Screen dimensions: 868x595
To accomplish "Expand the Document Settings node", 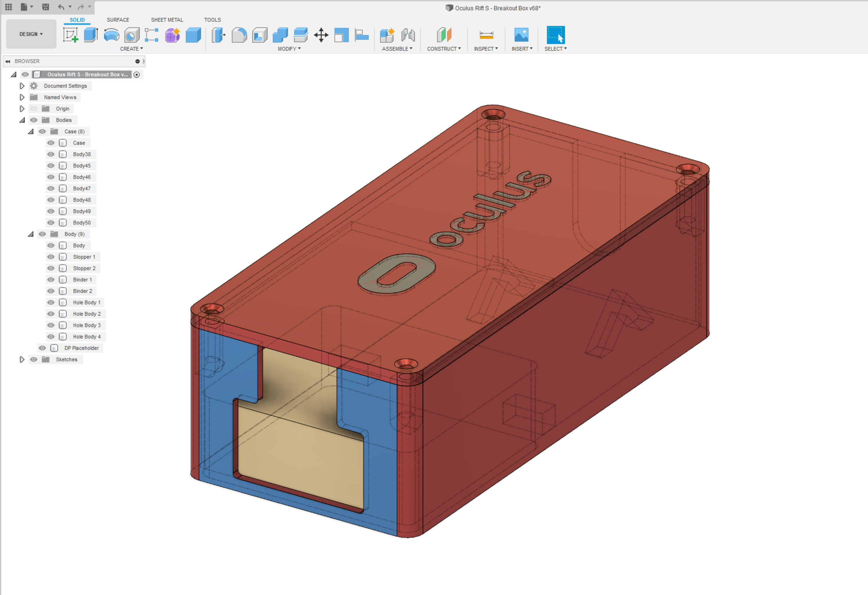I will tap(22, 86).
